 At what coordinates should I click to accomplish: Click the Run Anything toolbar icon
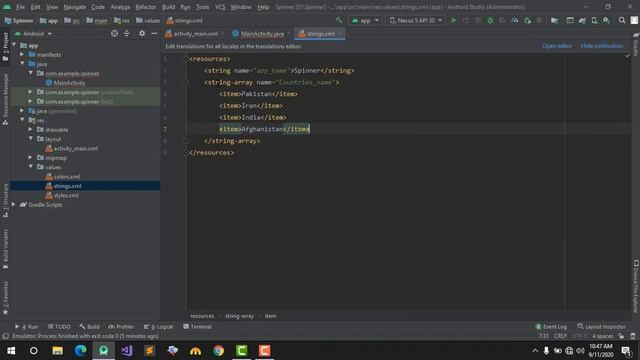click(x=569, y=20)
